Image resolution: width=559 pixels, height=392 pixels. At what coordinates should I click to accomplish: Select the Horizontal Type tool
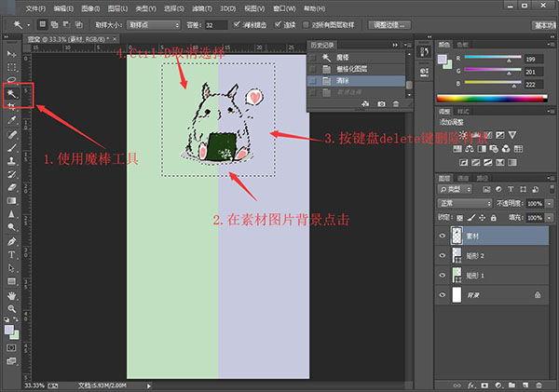pyautogui.click(x=11, y=255)
